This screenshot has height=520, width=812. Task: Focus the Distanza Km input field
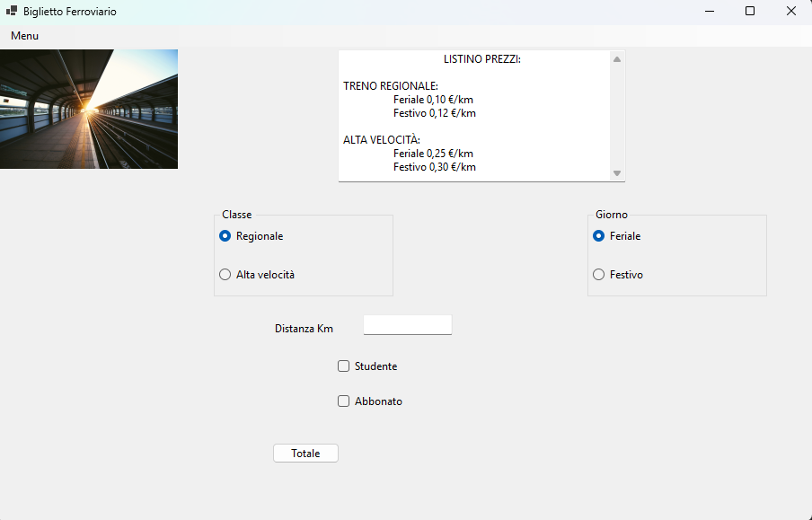408,325
